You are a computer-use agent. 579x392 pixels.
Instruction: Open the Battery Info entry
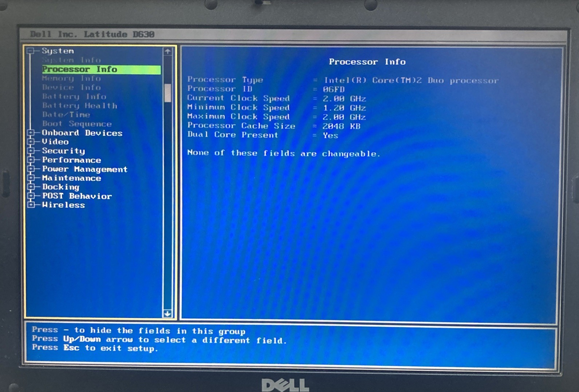pyautogui.click(x=74, y=96)
